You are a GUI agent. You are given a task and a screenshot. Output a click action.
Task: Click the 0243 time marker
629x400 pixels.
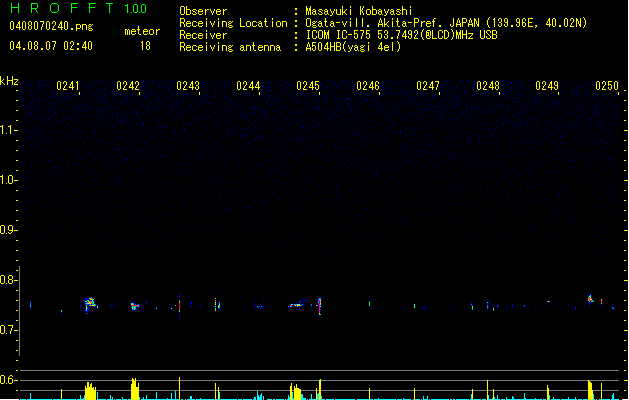188,86
